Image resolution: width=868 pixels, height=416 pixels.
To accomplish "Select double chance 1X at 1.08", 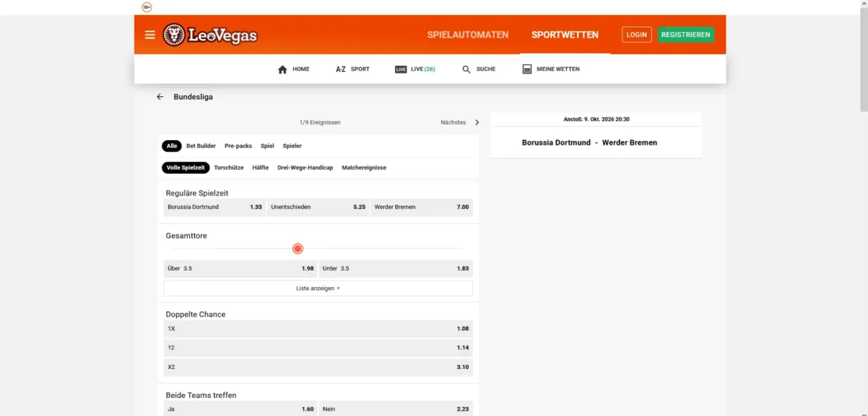I will 318,328.
